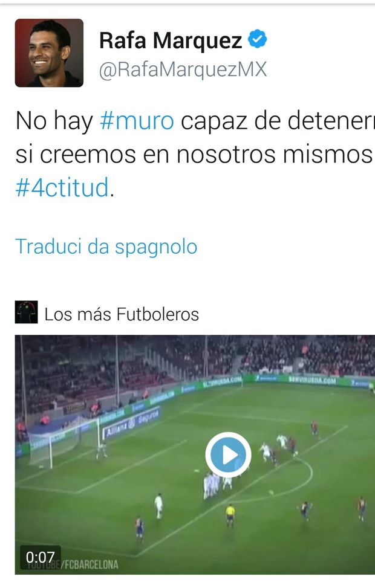
Task: Click the FCBARCELONA watermark in video
Action: click(x=91, y=565)
